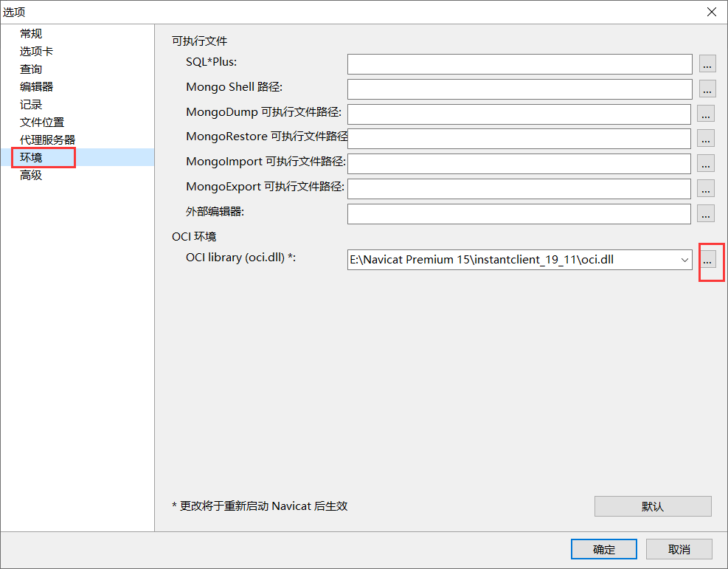Browse for MongoRestore executable path

[x=705, y=139]
